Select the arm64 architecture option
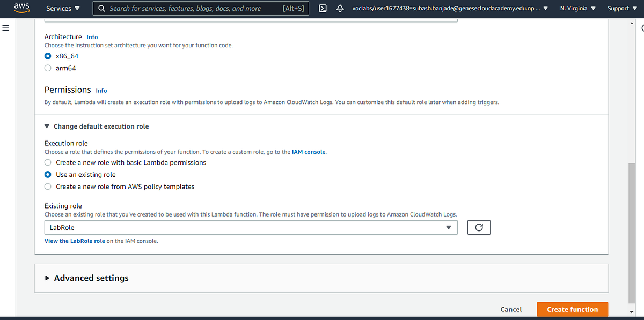This screenshot has height=320, width=644. coord(47,68)
